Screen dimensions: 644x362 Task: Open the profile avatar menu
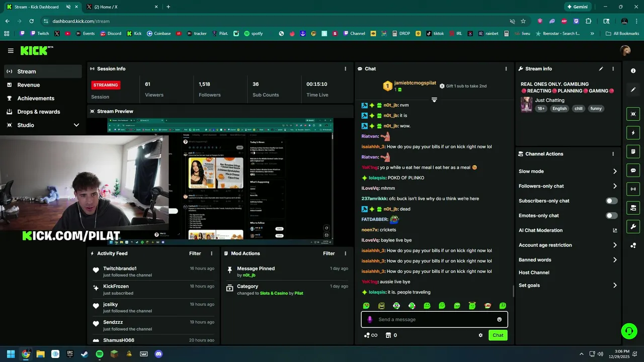point(625,50)
